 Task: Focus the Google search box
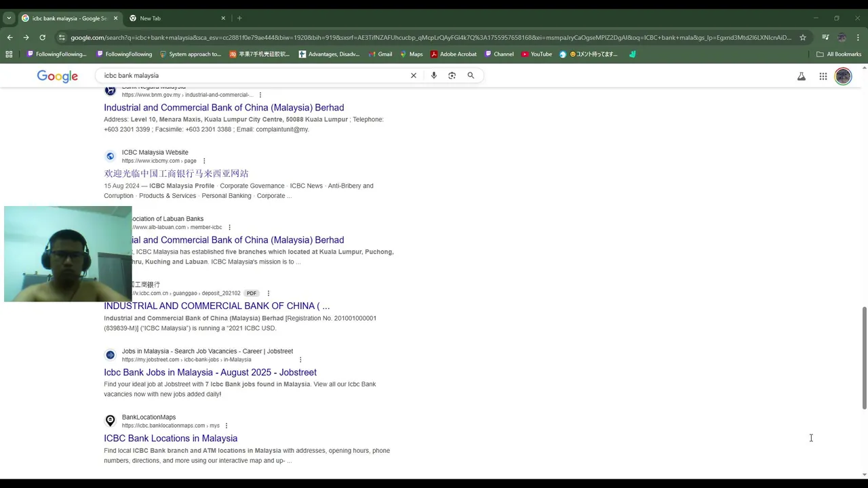[x=254, y=75]
